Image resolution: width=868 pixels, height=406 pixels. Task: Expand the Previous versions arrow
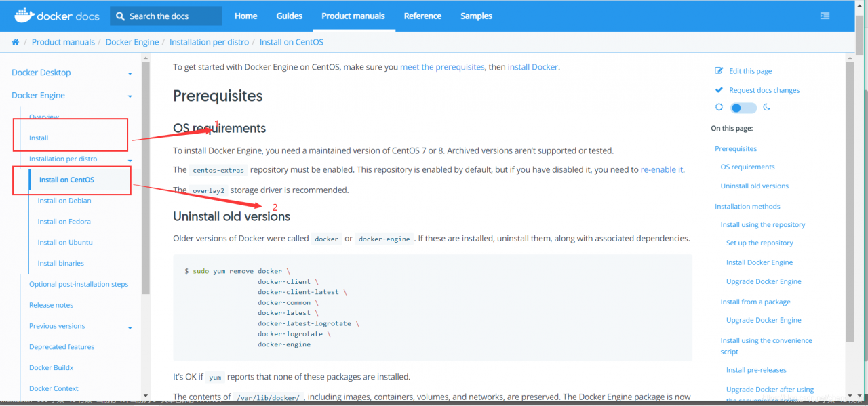130,328
